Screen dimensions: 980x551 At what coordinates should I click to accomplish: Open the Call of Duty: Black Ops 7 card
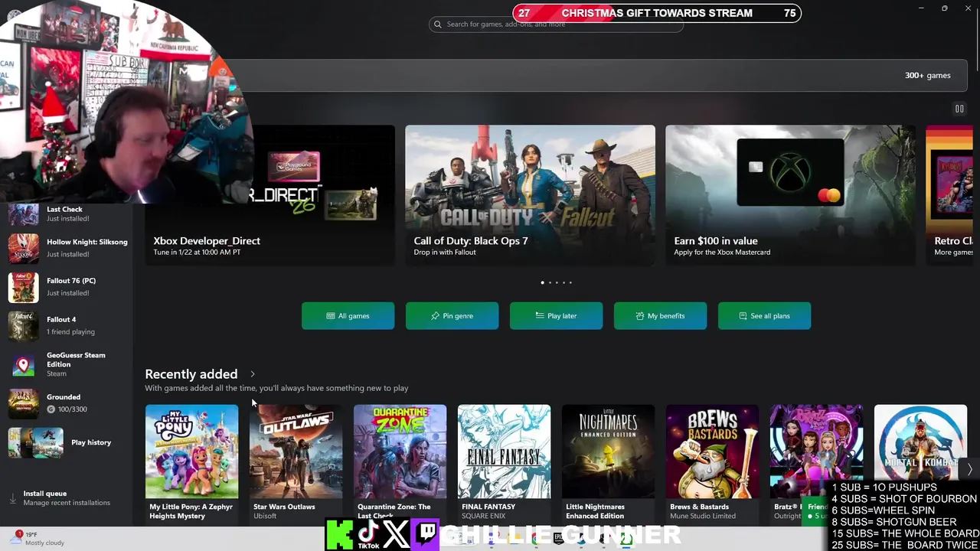pyautogui.click(x=530, y=195)
